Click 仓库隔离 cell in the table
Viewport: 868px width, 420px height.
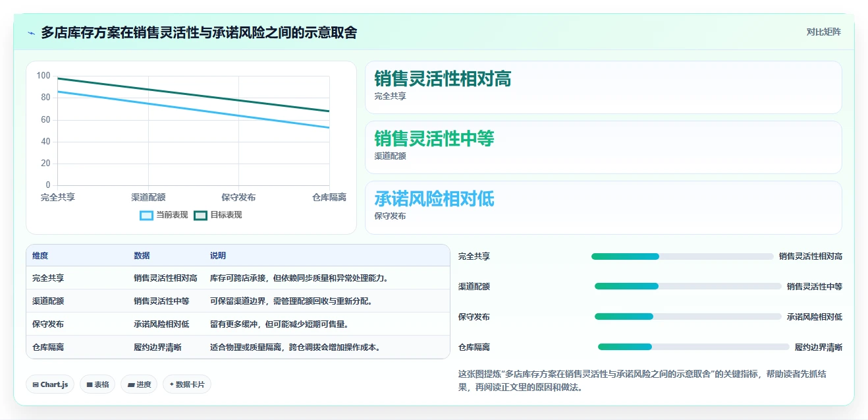point(48,347)
